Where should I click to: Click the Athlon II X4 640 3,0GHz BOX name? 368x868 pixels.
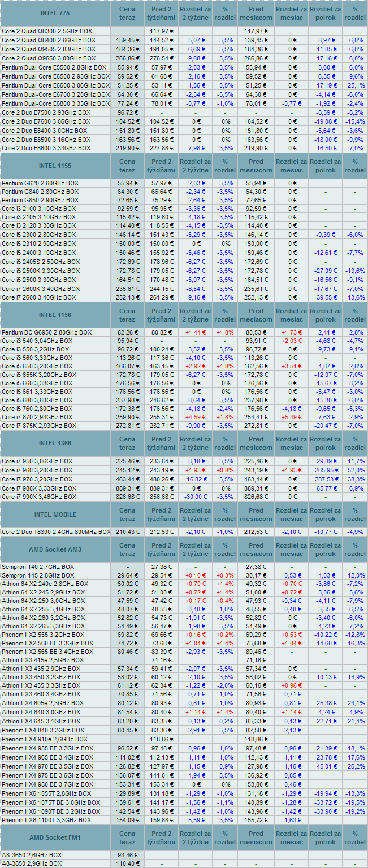pos(41,713)
